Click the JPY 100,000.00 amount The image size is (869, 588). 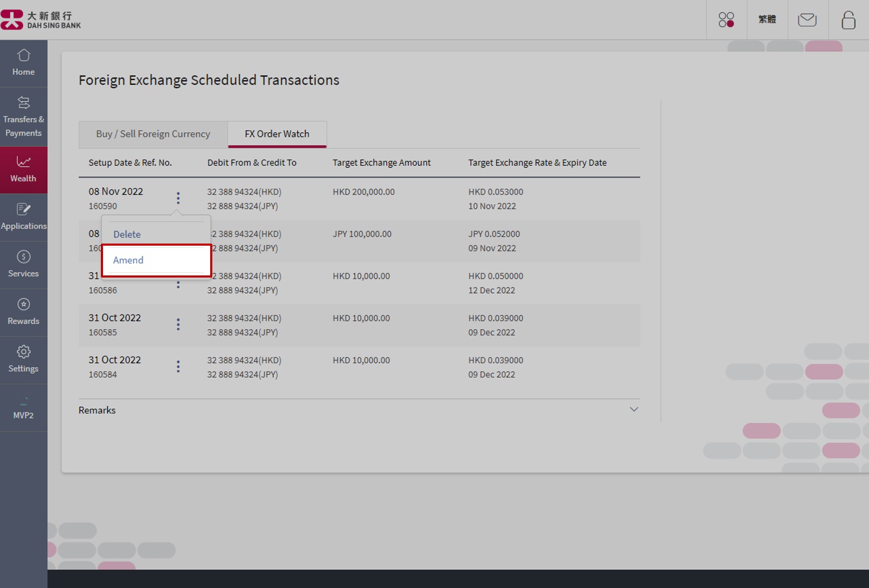(362, 234)
